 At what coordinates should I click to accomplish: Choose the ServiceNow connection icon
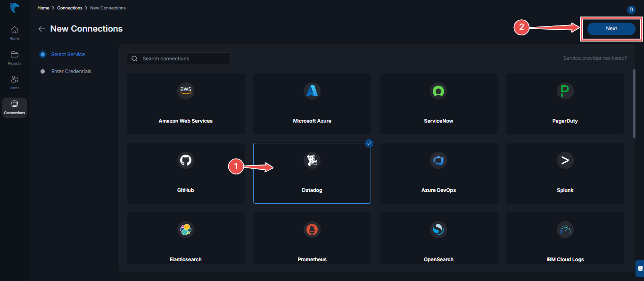[x=438, y=91]
